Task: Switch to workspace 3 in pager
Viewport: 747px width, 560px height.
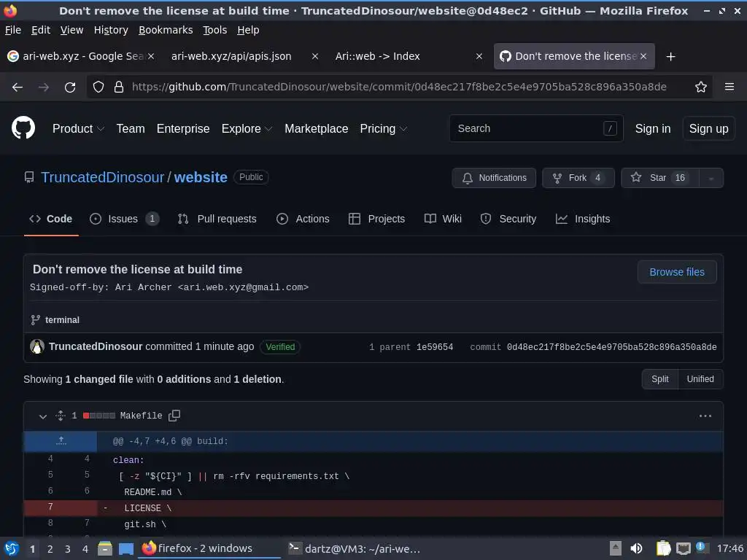Action: tap(68, 549)
